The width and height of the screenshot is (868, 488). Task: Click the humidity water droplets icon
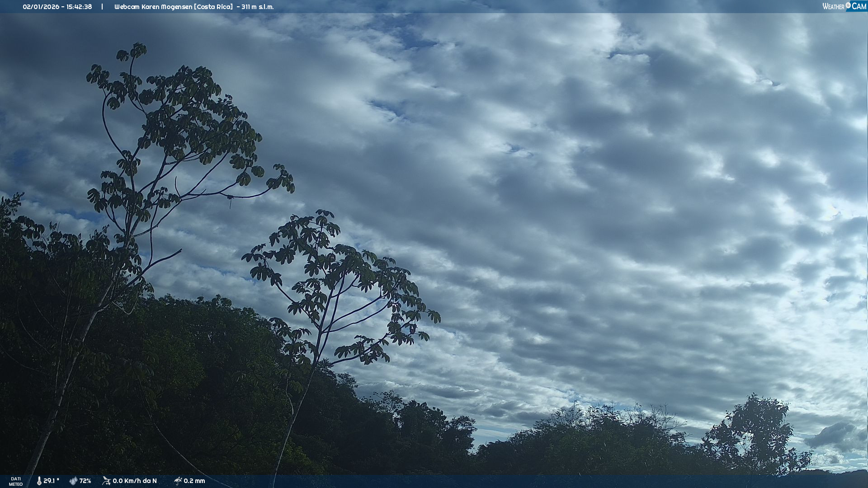(x=73, y=481)
